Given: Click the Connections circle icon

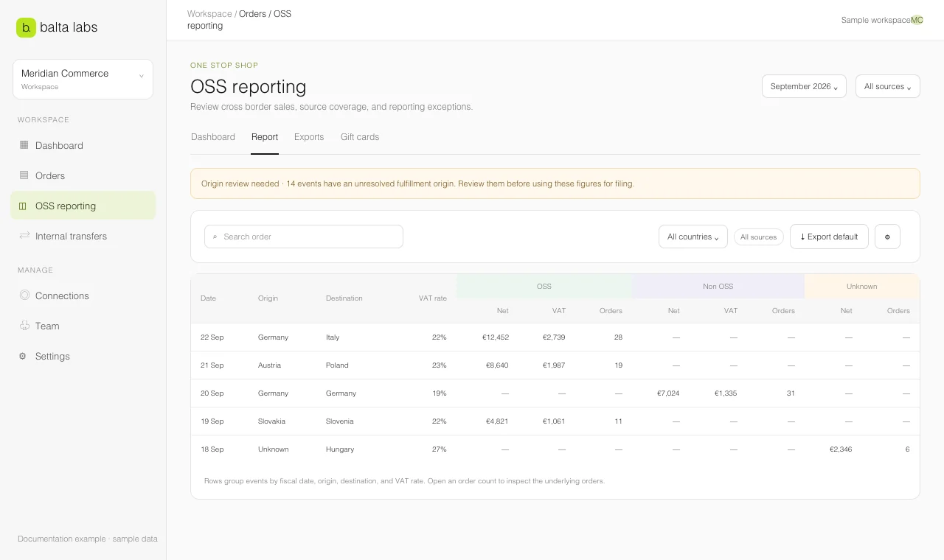Looking at the screenshot, I should (24, 295).
